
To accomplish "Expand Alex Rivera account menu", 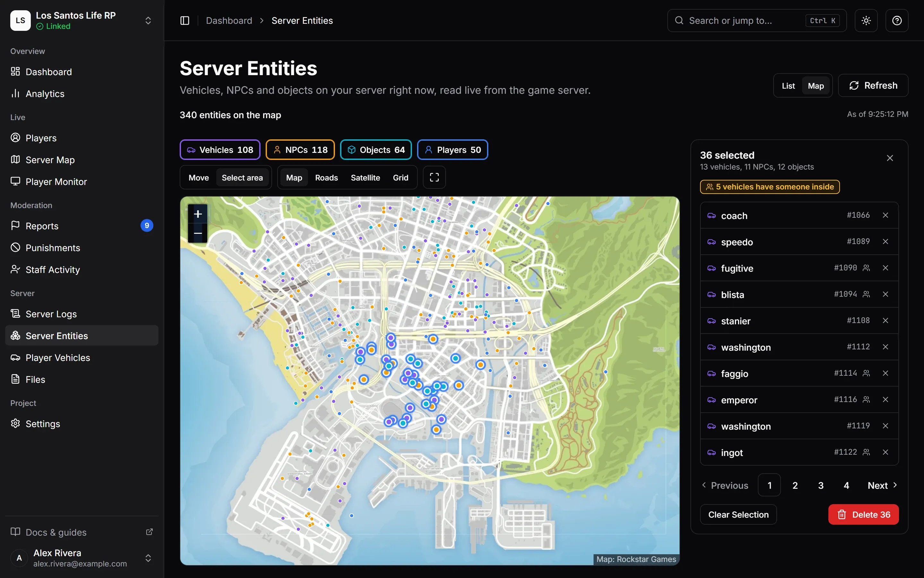I will point(148,558).
